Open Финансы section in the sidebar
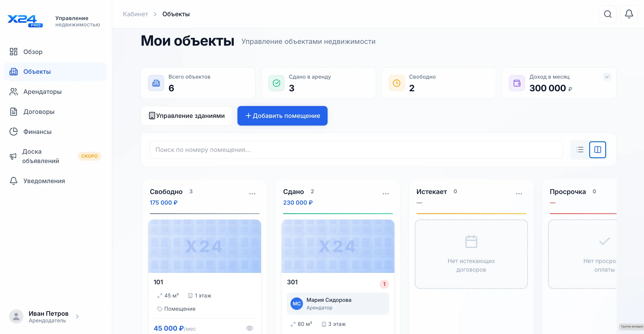Viewport: 644px width, 334px height. click(37, 132)
